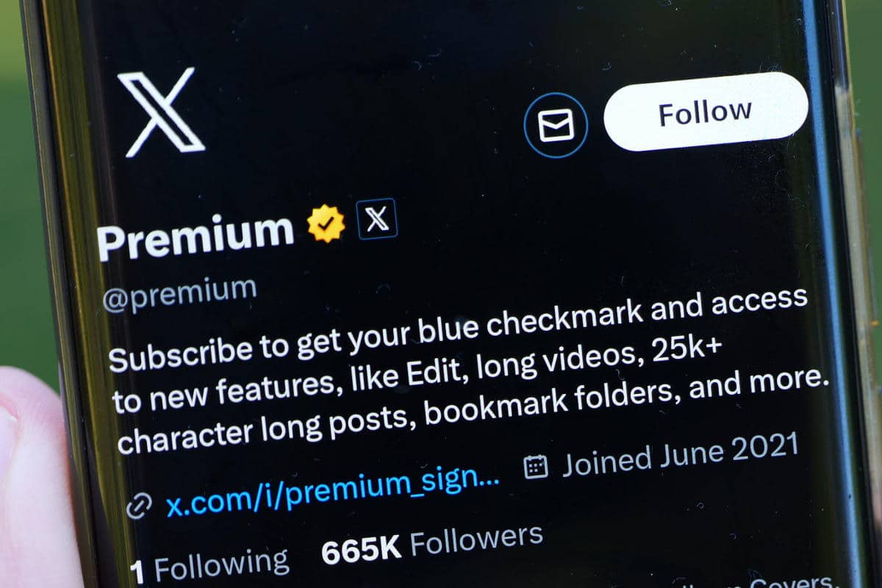Tap the gold verified badge next to Premium
Viewport: 882px width, 588px height.
coord(326,224)
